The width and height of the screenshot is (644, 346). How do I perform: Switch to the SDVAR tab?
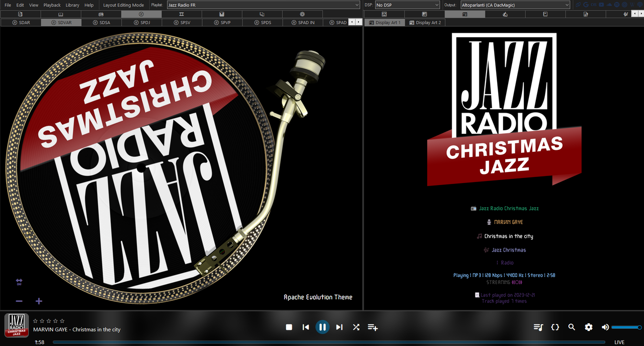click(61, 23)
